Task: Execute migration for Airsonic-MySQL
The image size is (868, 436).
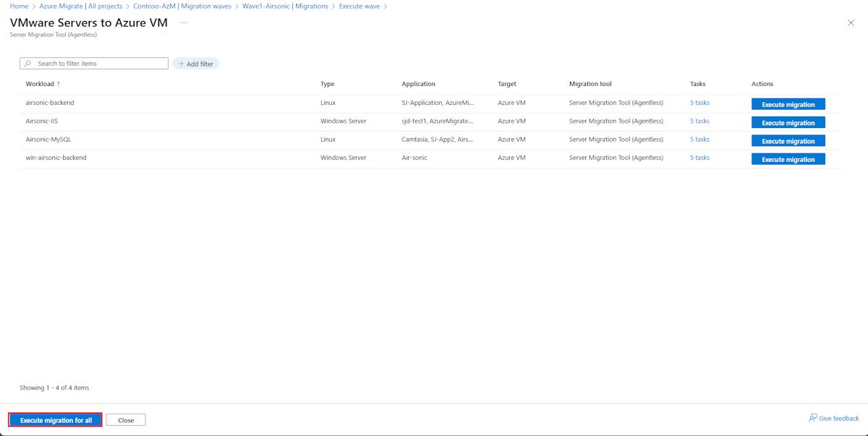Action: point(788,141)
